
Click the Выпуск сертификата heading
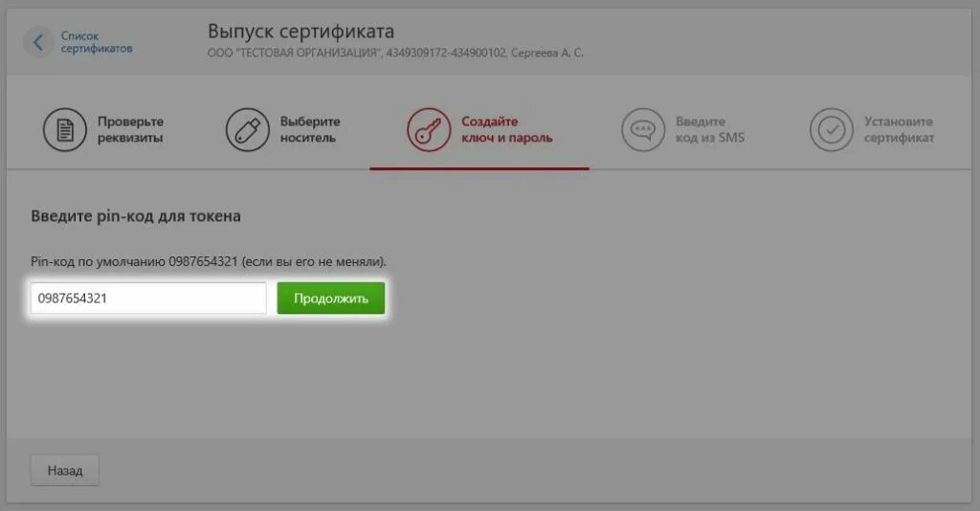301,32
